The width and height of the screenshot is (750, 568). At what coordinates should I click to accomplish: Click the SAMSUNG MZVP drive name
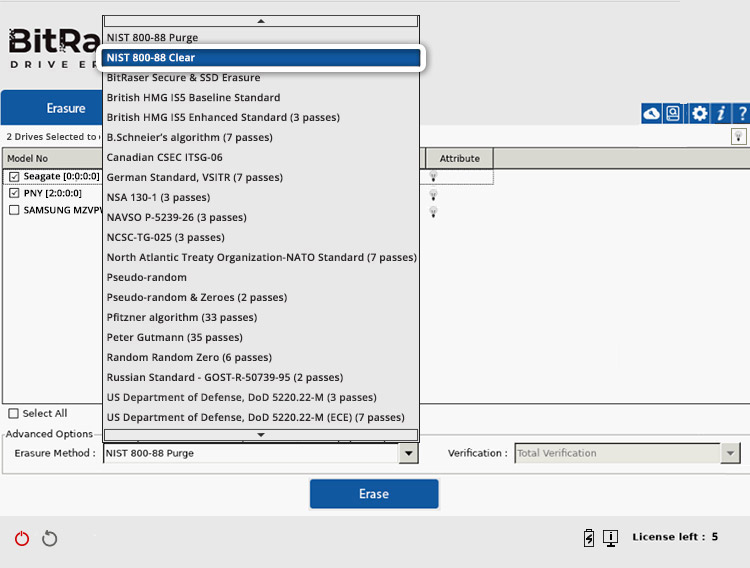[x=63, y=210]
